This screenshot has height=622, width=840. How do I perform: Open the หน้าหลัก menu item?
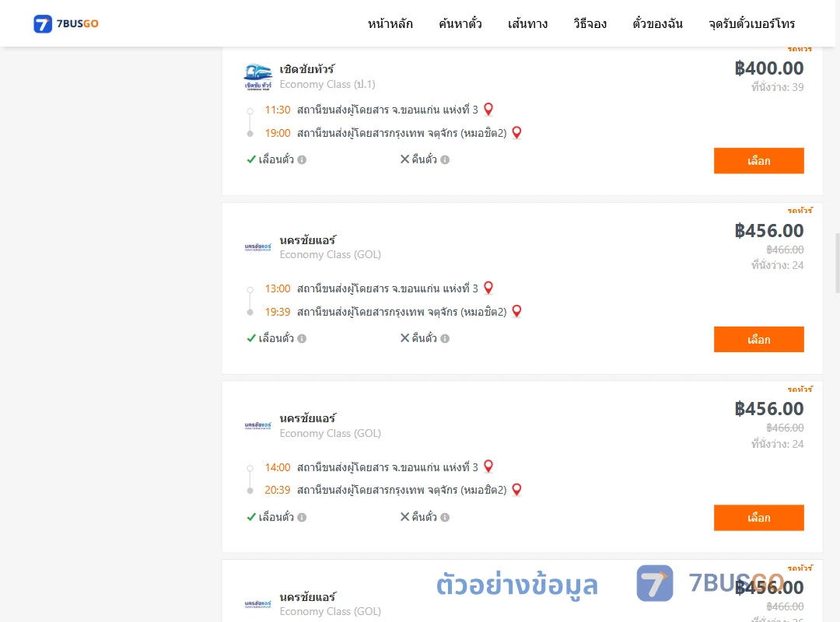pos(390,23)
